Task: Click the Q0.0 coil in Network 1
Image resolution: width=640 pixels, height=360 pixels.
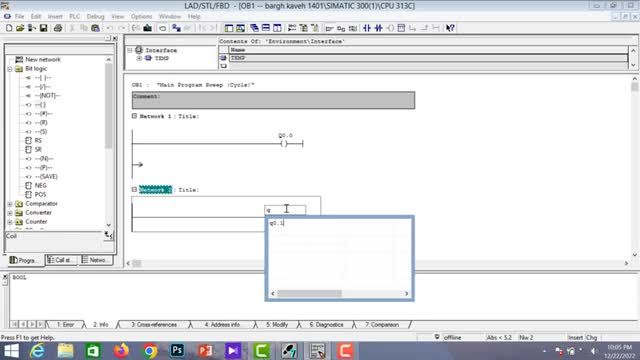Action: coord(284,143)
